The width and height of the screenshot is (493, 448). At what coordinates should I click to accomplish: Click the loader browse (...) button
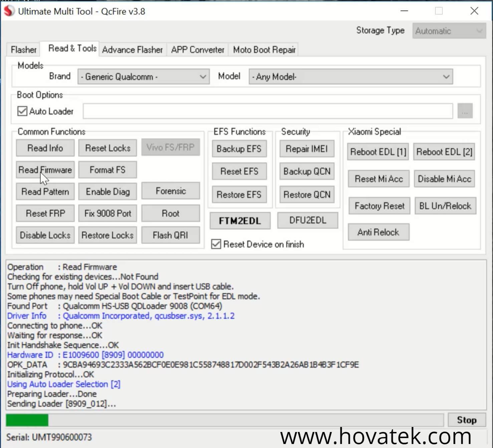[x=465, y=111]
